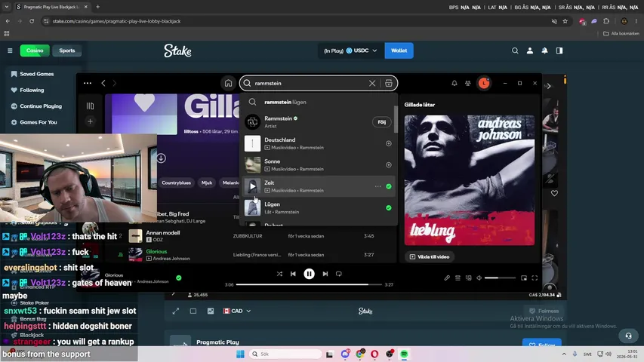
Task: Seek in the song progress bar
Action: pyautogui.click(x=309, y=284)
